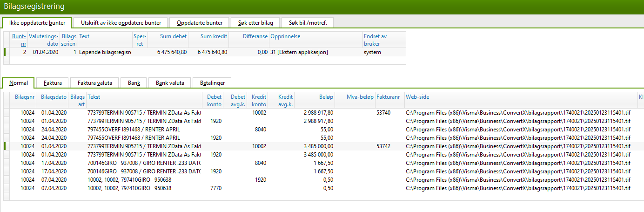Click the Web-side column header
This screenshot has height=212, width=644.
click(x=417, y=97)
